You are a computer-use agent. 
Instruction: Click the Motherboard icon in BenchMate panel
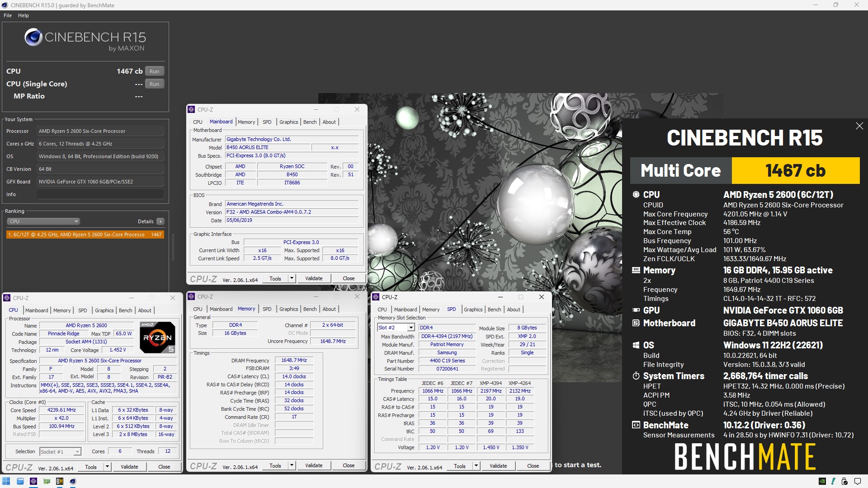[636, 323]
